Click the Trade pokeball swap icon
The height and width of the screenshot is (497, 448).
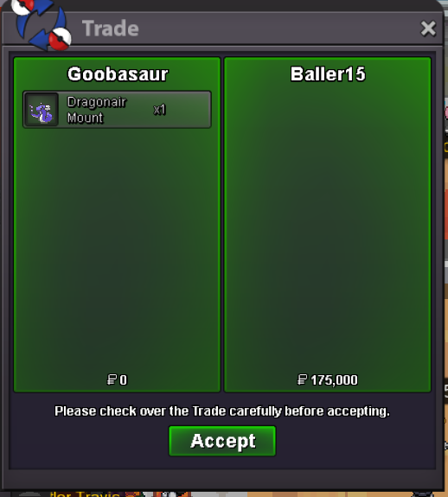42,25
